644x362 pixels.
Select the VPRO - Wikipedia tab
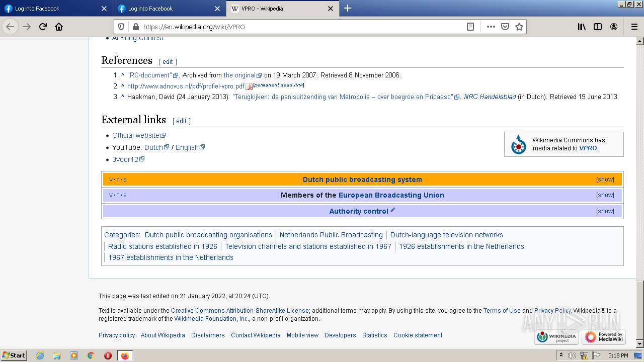[x=282, y=9]
